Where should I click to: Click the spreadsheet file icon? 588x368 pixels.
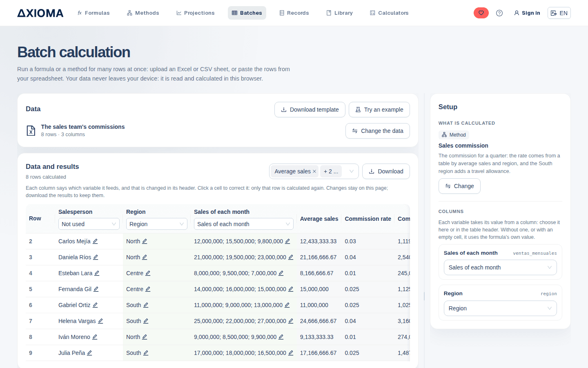point(31,130)
